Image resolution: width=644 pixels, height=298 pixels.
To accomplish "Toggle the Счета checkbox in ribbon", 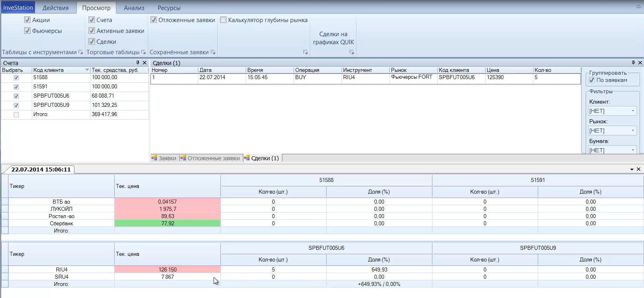I will [92, 20].
